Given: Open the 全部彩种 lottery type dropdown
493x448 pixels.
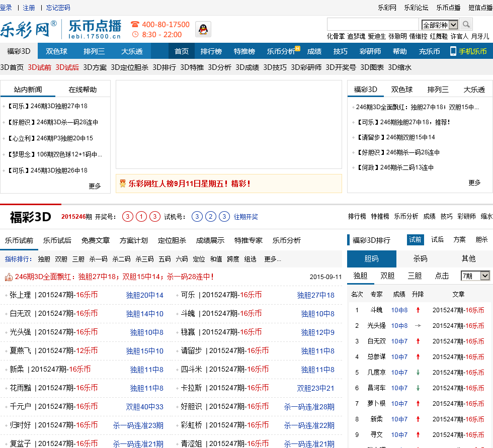Looking at the screenshot, I should pos(440,25).
